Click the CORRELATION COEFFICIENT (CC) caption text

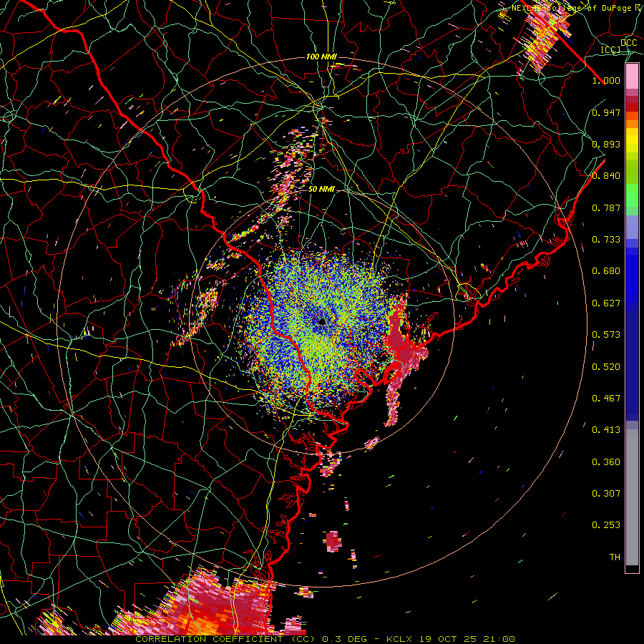coord(225,639)
